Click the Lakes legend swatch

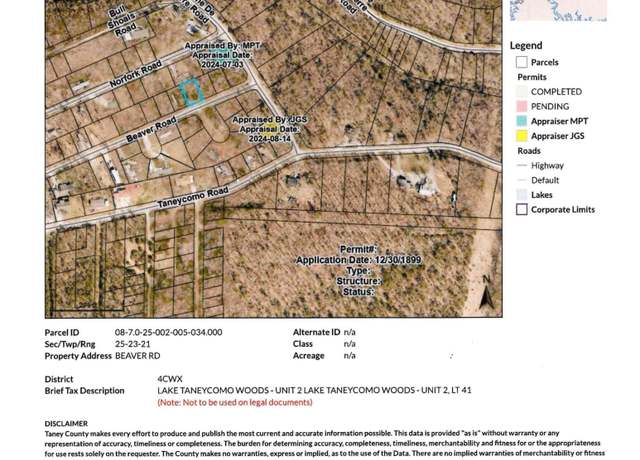point(522,195)
